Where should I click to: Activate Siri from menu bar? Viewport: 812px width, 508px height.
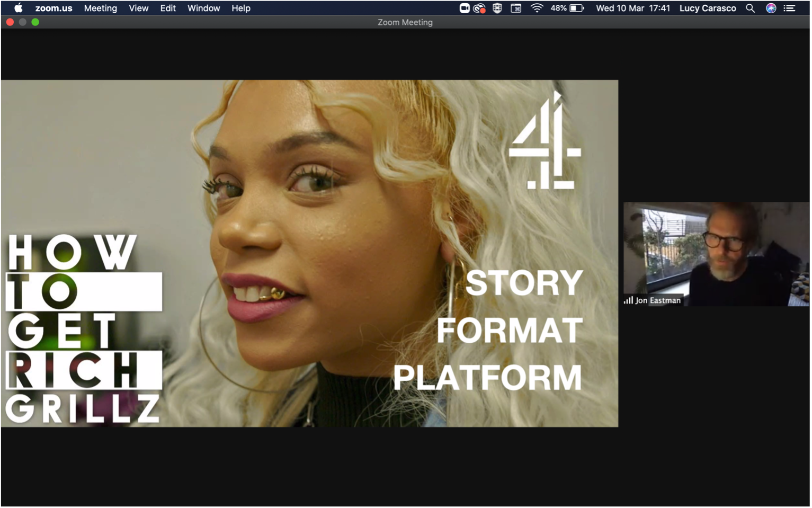(x=771, y=8)
